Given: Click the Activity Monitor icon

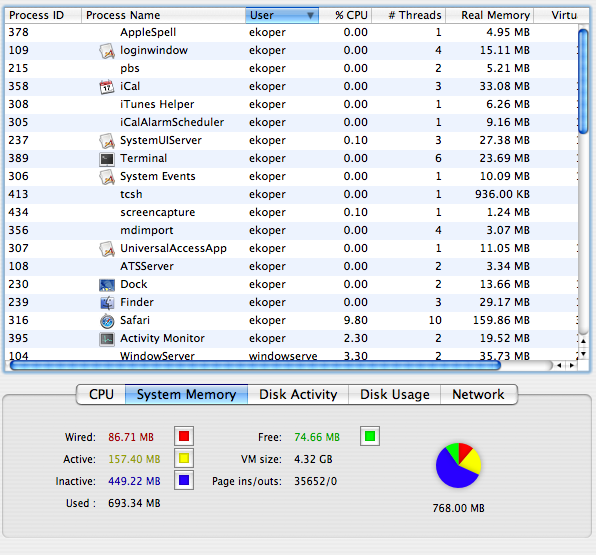Looking at the screenshot, I should [107, 339].
